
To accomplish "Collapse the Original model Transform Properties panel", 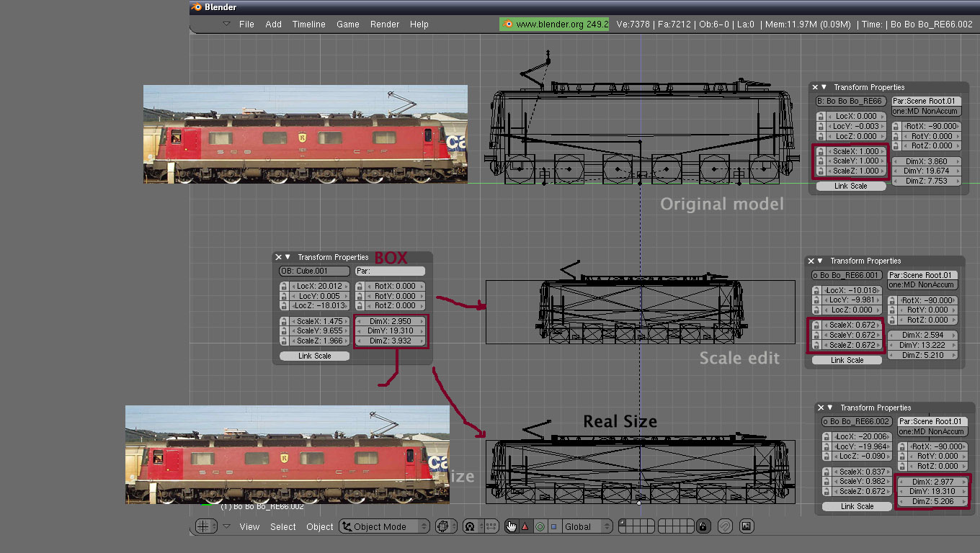I will point(824,87).
